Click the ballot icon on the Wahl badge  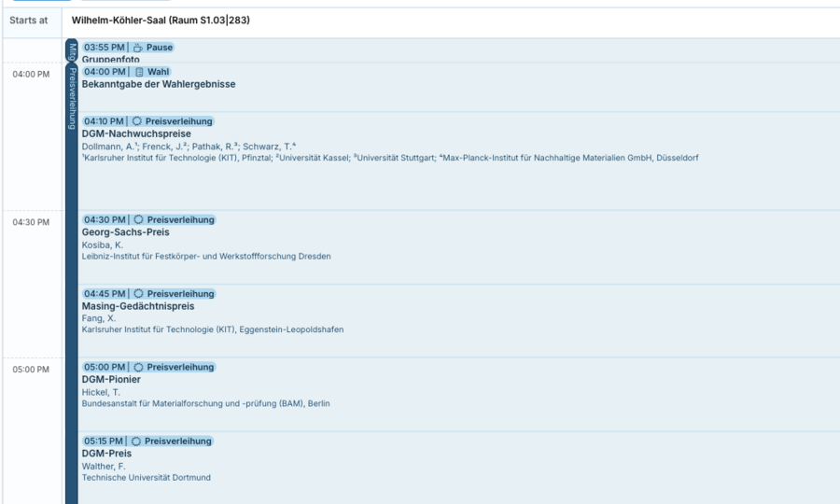point(139,72)
